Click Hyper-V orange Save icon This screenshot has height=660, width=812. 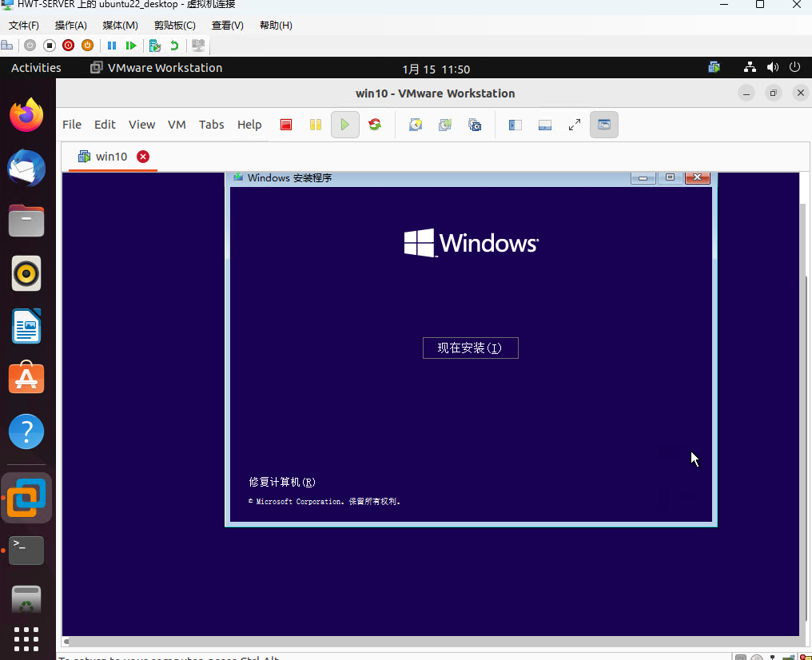click(88, 46)
